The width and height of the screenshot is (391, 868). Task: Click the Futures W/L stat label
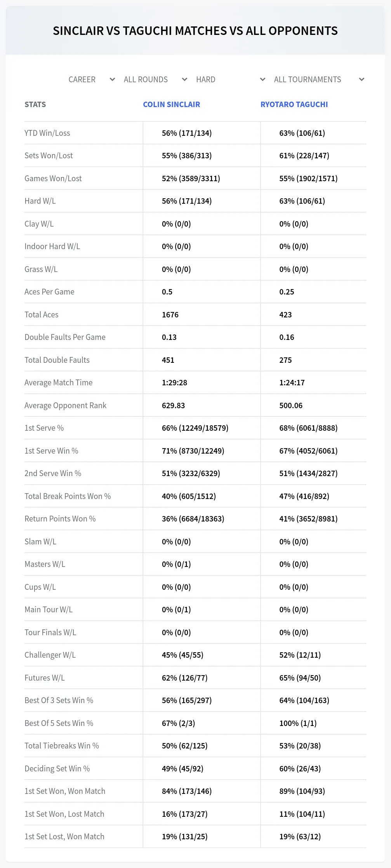pyautogui.click(x=45, y=678)
